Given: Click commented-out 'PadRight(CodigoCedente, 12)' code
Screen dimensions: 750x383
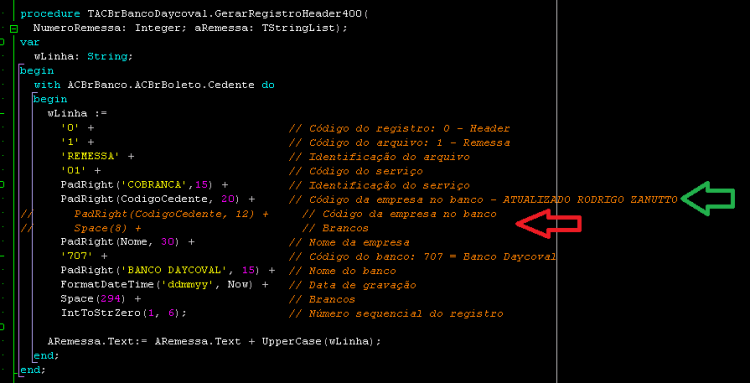Looking at the screenshot, I should (x=164, y=214).
